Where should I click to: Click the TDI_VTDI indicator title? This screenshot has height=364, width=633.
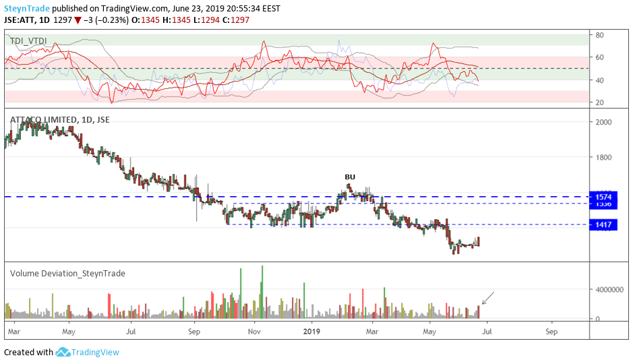[28, 41]
